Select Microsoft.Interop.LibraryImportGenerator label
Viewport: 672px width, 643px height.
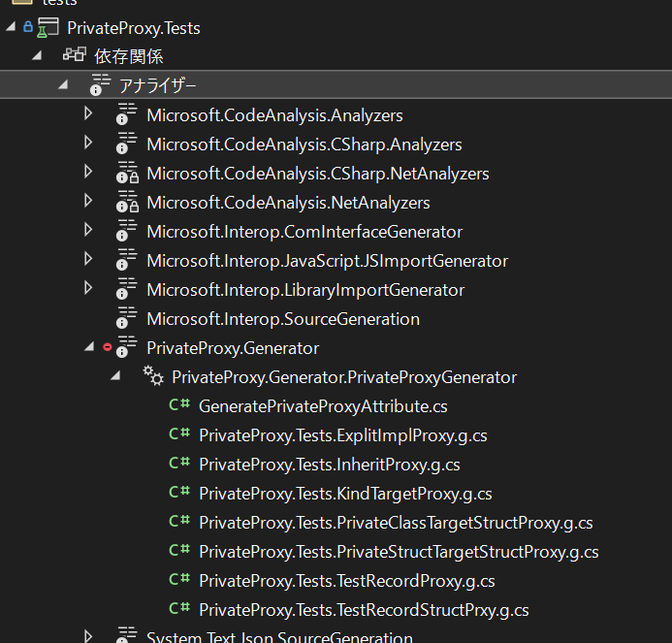tap(305, 290)
